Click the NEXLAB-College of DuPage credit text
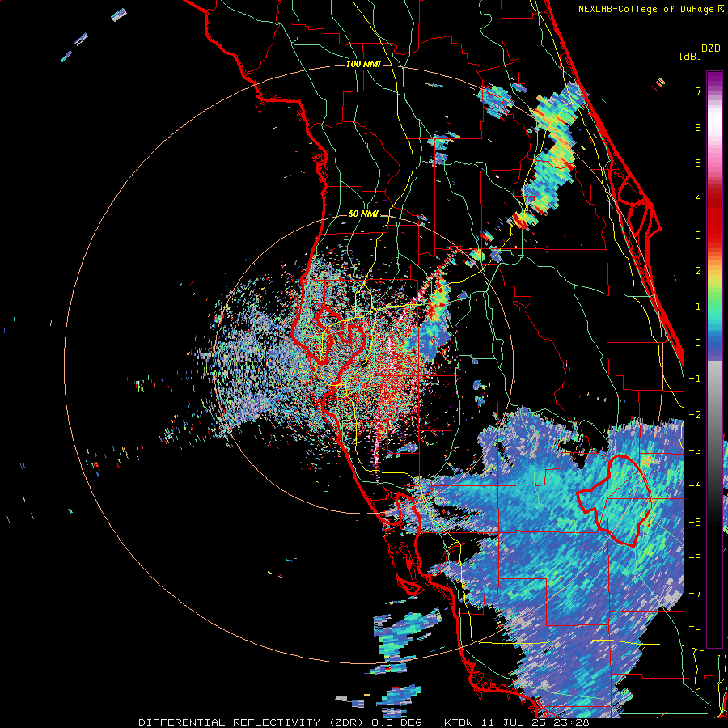 (645, 9)
